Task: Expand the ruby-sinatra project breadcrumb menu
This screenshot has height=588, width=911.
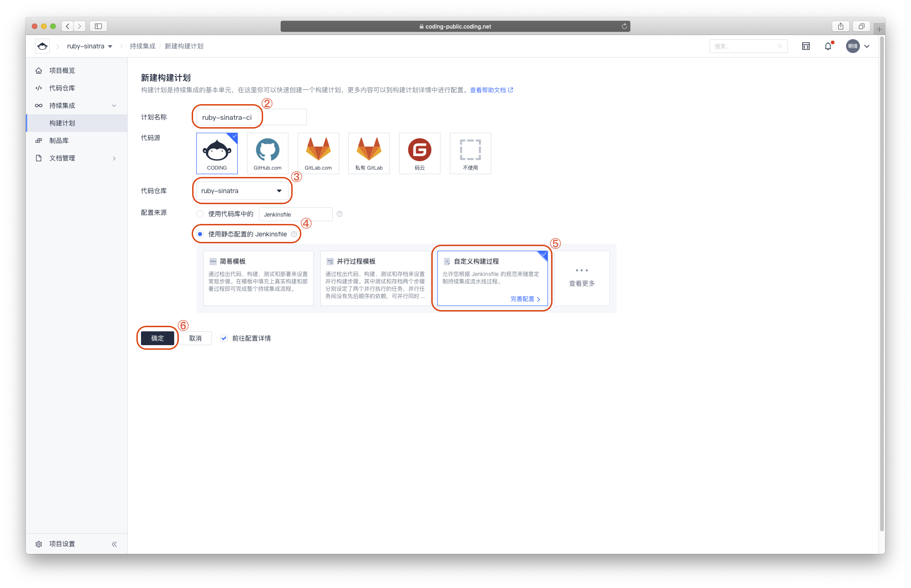Action: (x=90, y=46)
